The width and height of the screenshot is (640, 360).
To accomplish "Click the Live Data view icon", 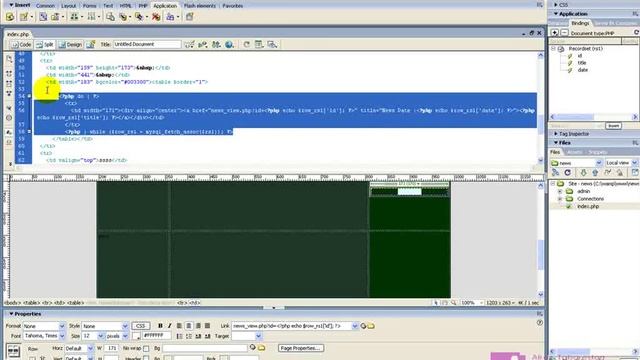I will (91, 44).
